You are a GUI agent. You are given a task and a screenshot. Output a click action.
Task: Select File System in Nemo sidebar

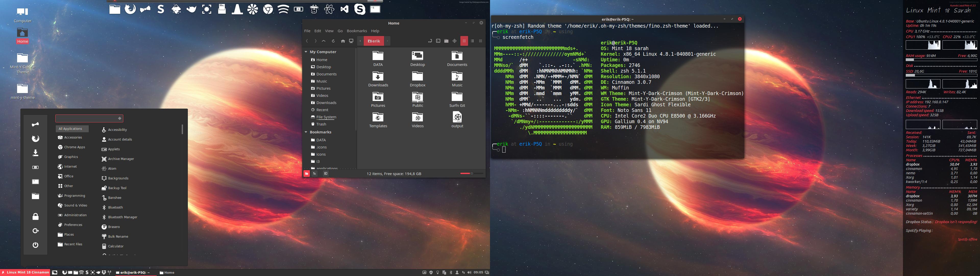point(324,117)
